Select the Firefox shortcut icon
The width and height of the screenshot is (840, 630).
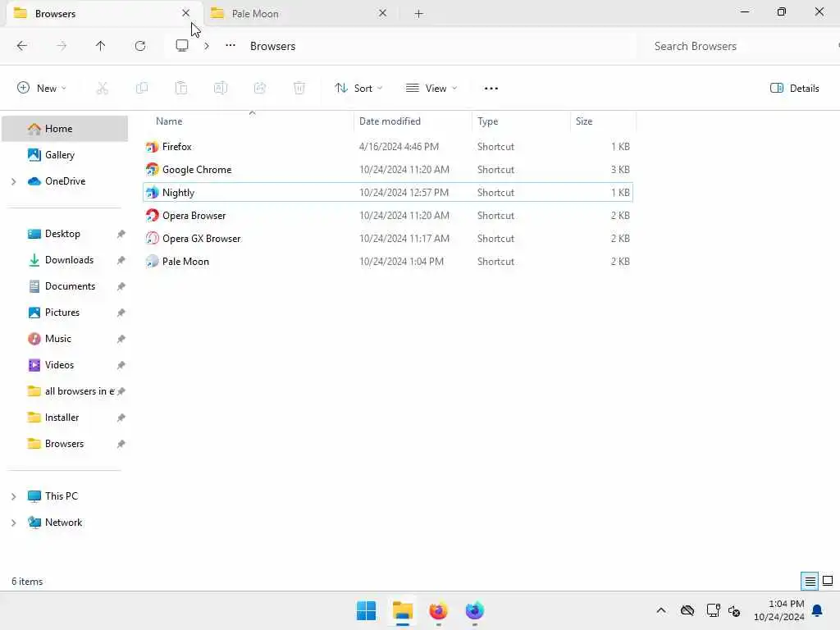(152, 147)
